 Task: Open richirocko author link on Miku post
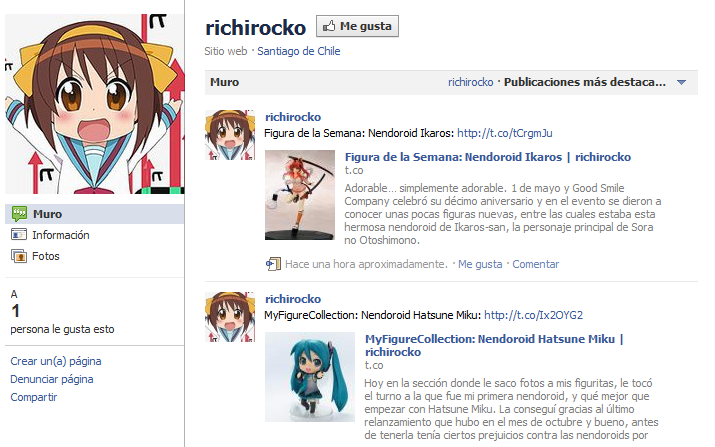point(293,299)
